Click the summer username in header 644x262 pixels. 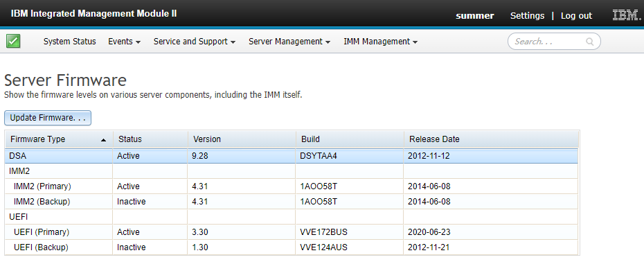[x=475, y=16]
